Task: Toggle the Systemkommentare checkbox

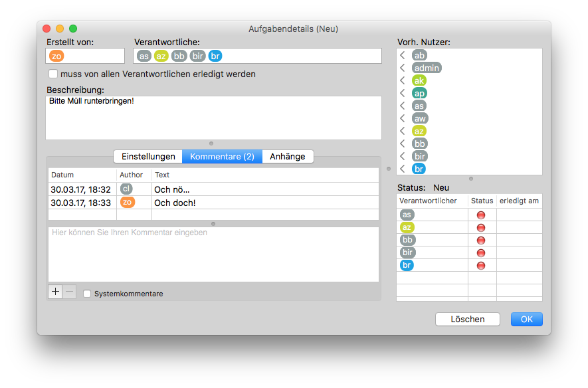Action: click(87, 294)
